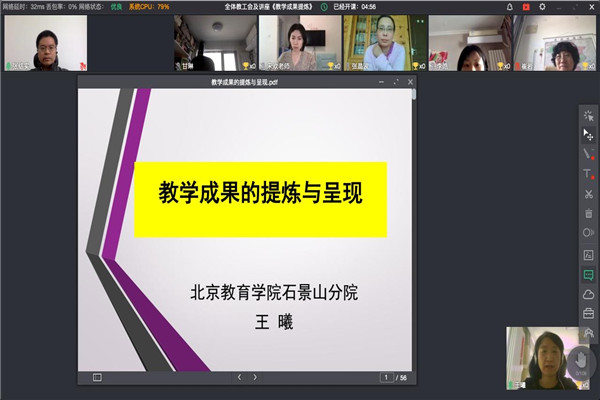Click the presenter name 王曦 on slide

click(x=274, y=322)
